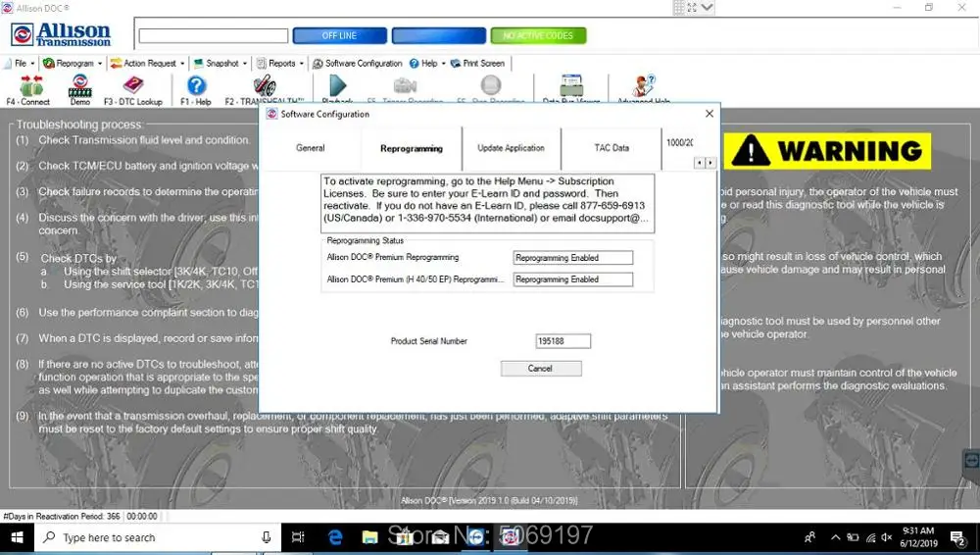The height and width of the screenshot is (555, 980).
Task: Show hidden tray icons chevron
Action: click(836, 537)
